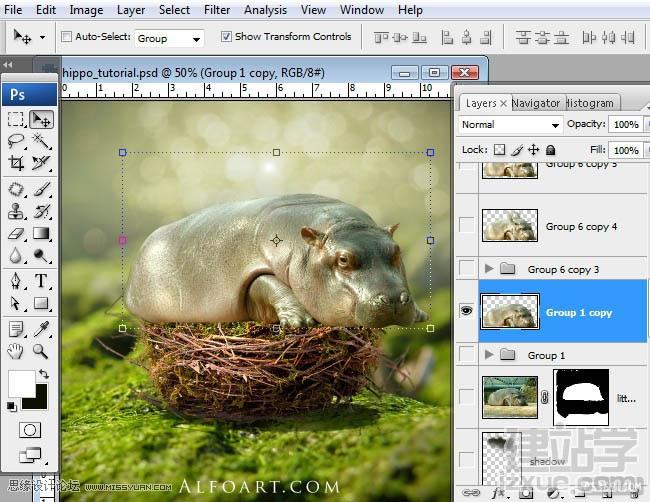This screenshot has height=502, width=650.
Task: Open the Normal blend mode dropdown
Action: tap(510, 124)
